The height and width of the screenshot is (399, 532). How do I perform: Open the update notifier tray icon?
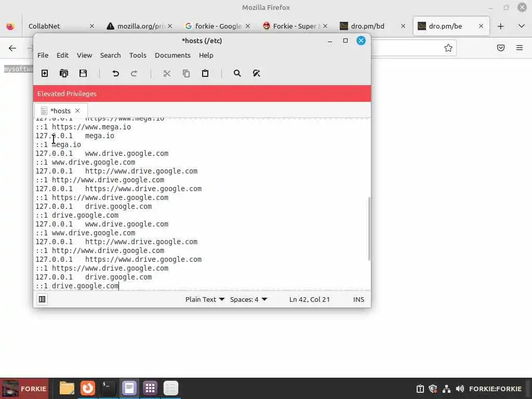click(420, 389)
